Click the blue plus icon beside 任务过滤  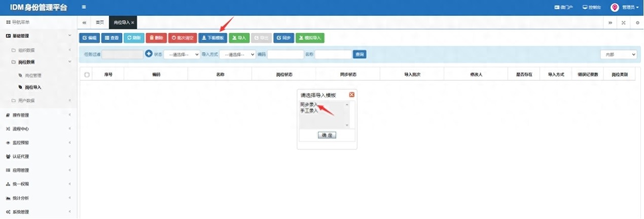(x=149, y=54)
